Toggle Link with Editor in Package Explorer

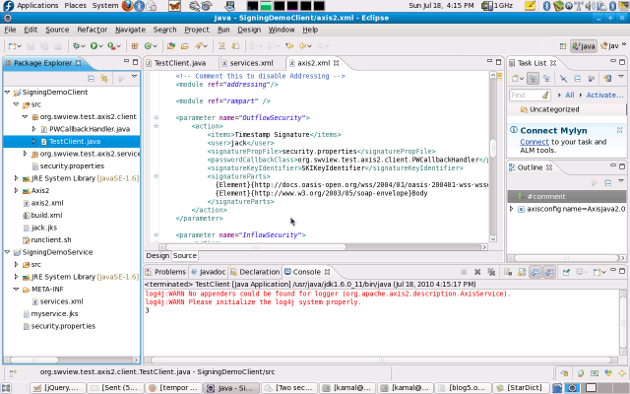click(104, 78)
